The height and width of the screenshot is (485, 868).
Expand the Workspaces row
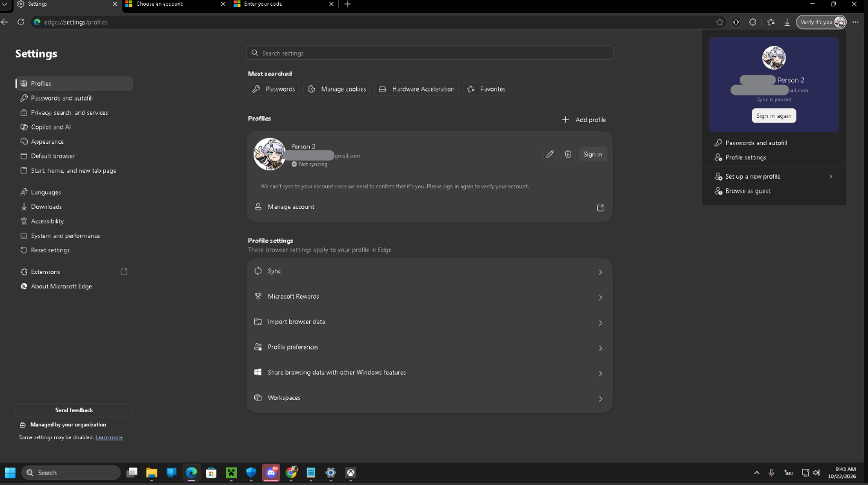430,398
